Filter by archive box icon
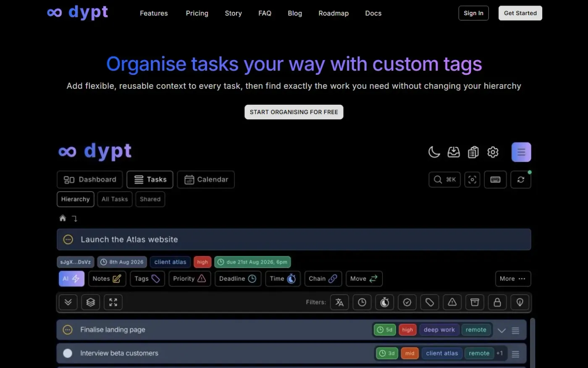588x368 pixels. (x=475, y=302)
